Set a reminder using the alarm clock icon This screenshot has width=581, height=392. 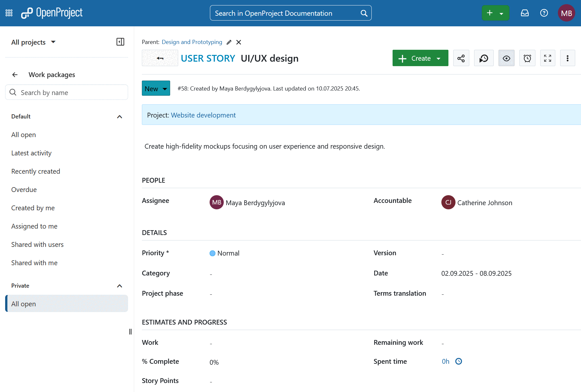coord(527,58)
